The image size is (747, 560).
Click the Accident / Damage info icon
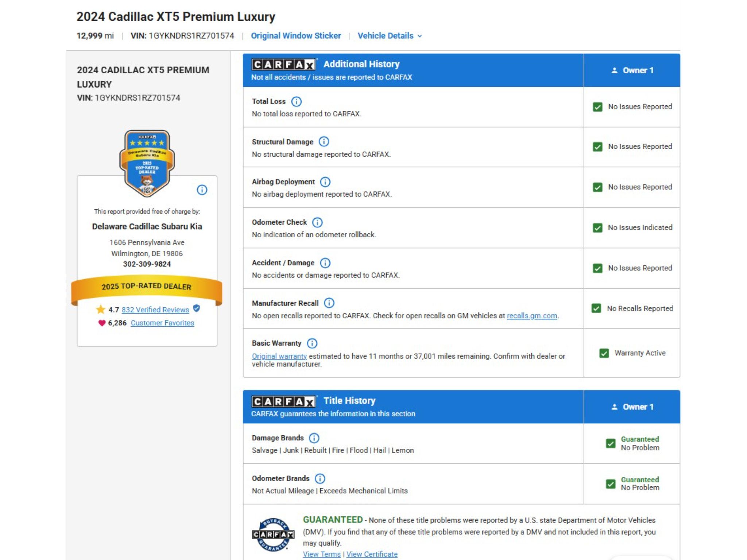(x=325, y=262)
